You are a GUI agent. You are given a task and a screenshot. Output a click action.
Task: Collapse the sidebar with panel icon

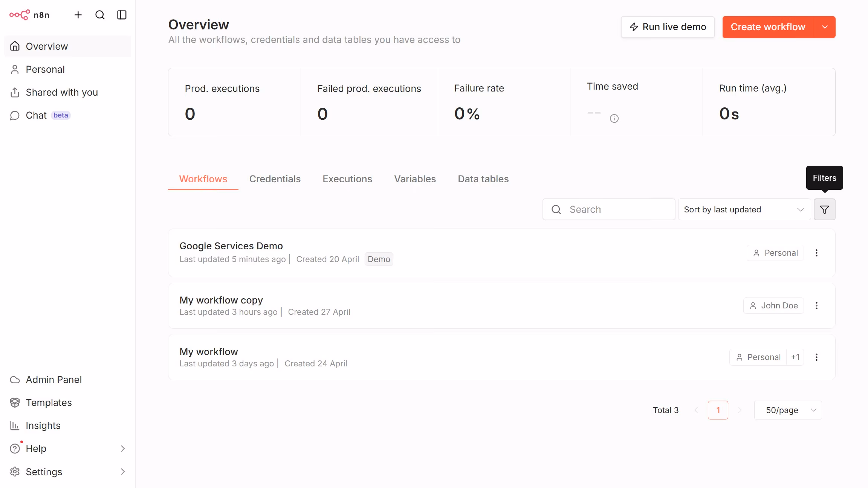tap(122, 15)
